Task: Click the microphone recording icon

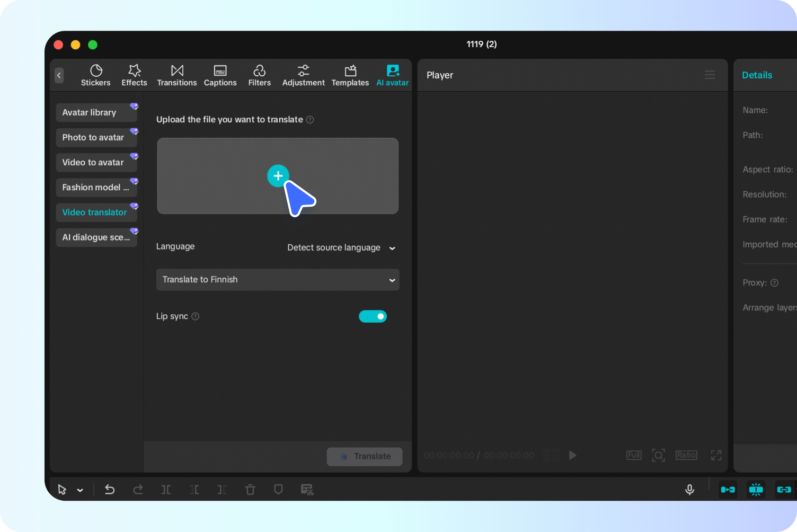Action: [689, 489]
